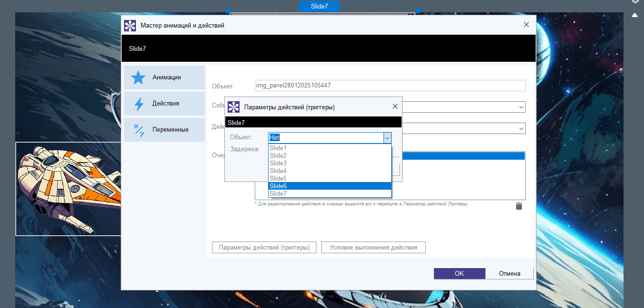
Task: Open Параметры действий (триггеры) button
Action: point(264,247)
